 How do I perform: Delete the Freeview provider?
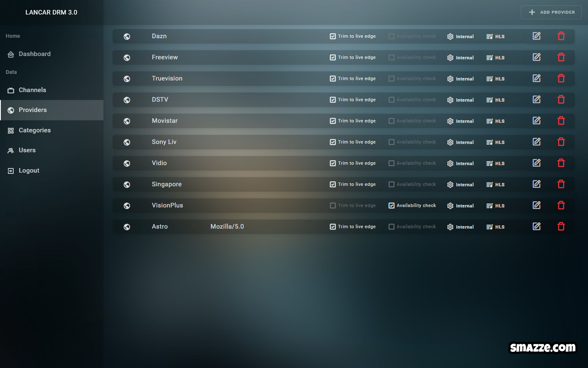(x=561, y=57)
